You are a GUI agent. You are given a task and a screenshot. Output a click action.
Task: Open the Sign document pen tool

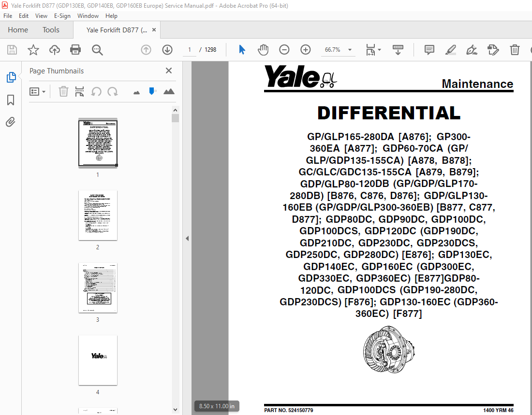point(472,50)
